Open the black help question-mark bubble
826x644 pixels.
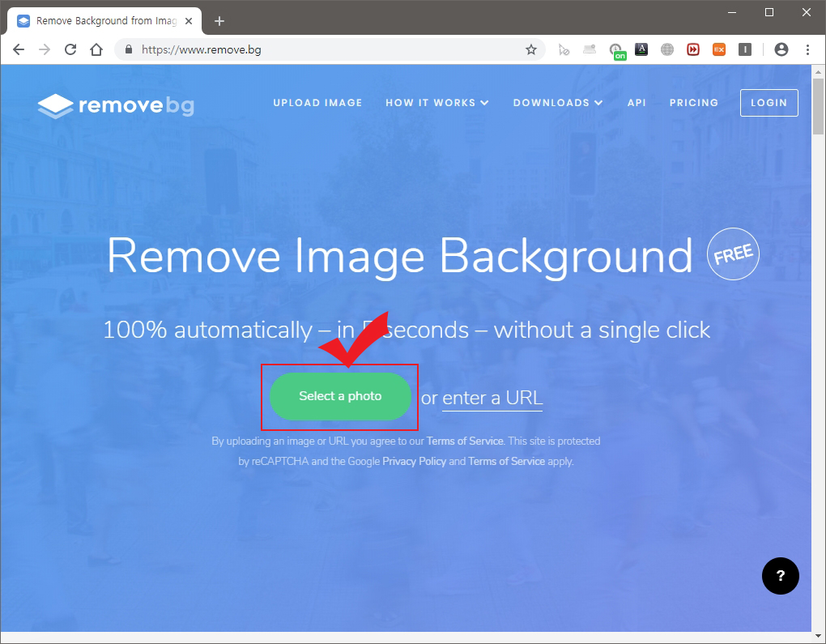coord(780,576)
